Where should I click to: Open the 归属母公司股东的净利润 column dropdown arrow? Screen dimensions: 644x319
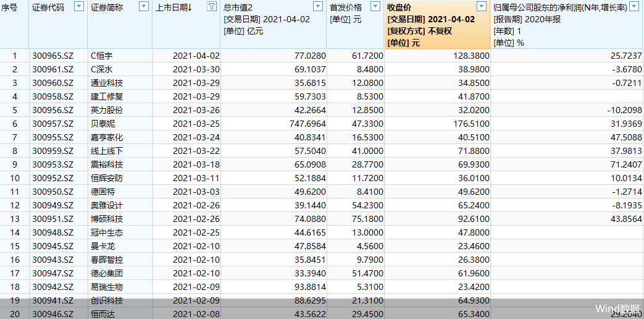(635, 6)
